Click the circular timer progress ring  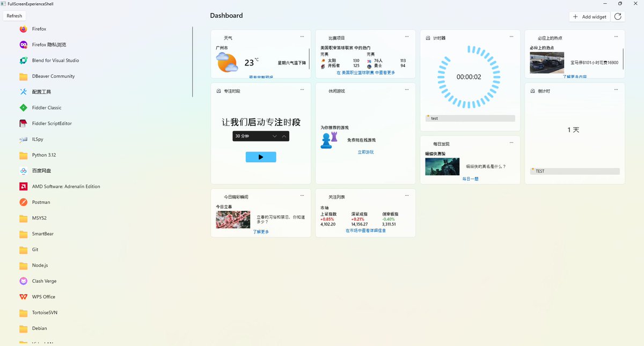(469, 77)
